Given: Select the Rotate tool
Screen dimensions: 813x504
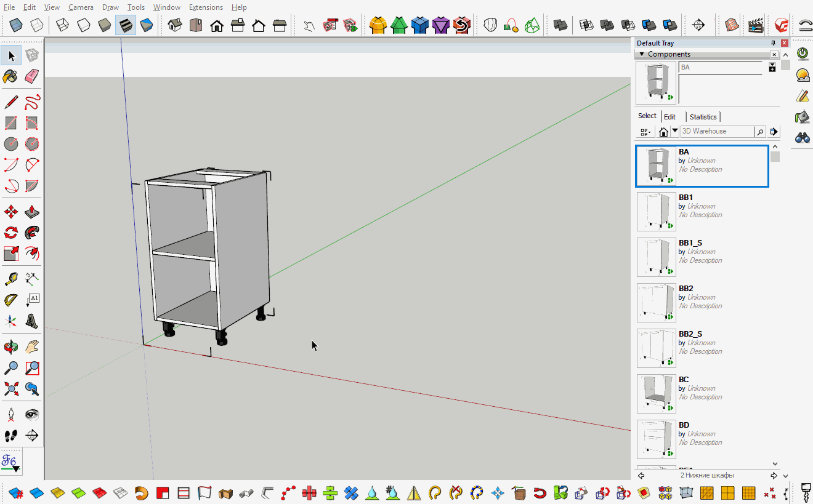Looking at the screenshot, I should (10, 232).
